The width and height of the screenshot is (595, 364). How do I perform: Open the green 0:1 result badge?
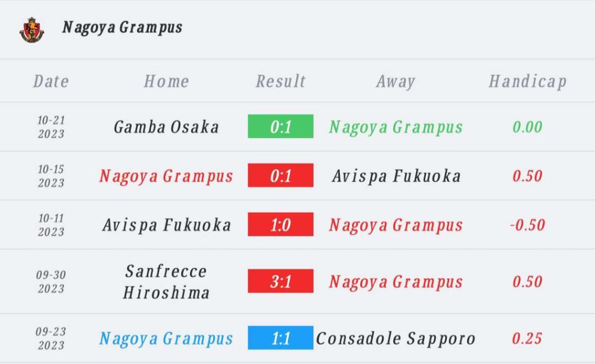(x=281, y=126)
